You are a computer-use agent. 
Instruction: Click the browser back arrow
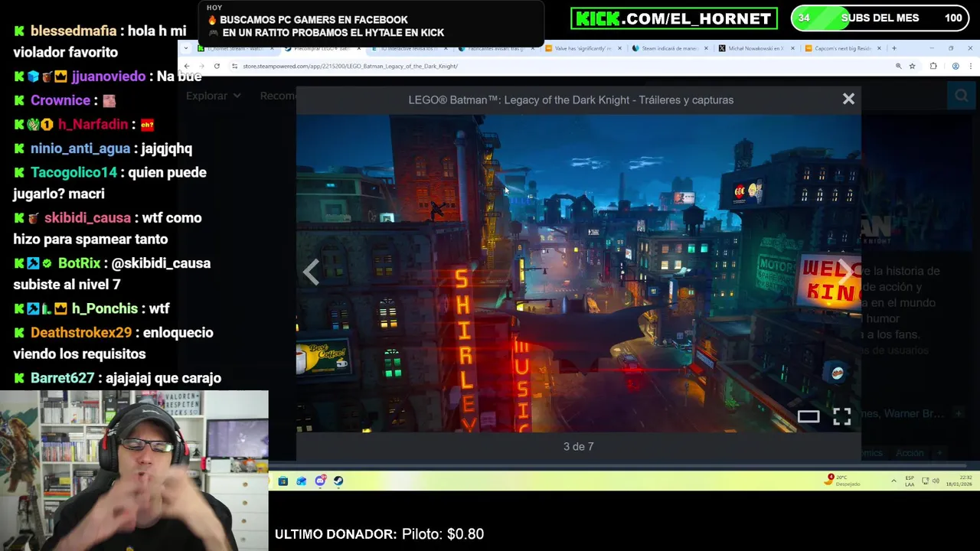[187, 66]
